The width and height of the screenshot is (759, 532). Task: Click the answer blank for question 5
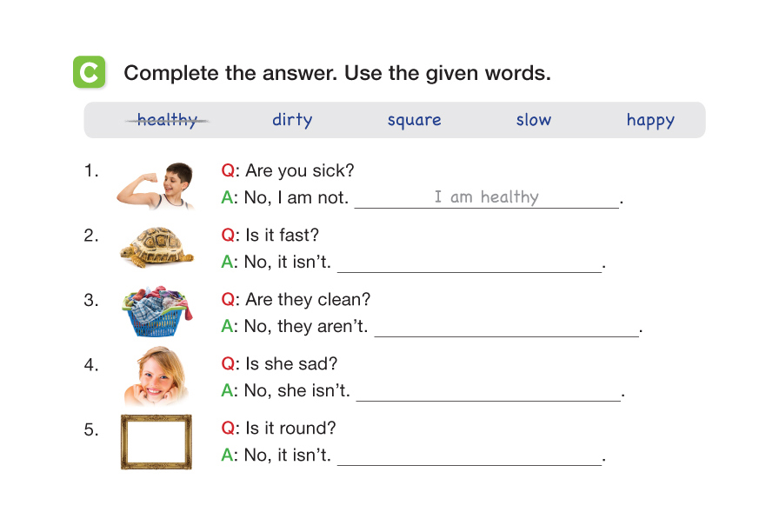tap(469, 456)
